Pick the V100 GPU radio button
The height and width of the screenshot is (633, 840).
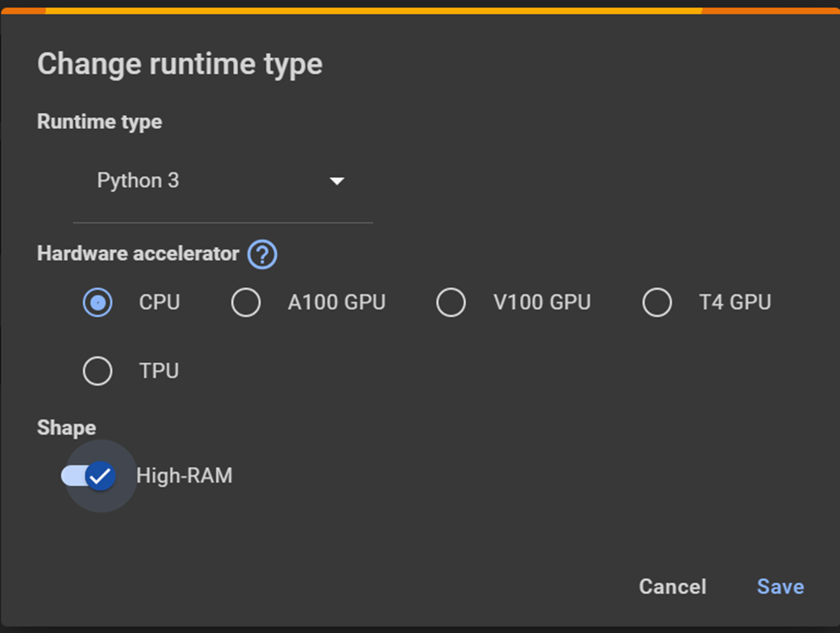[x=451, y=302]
